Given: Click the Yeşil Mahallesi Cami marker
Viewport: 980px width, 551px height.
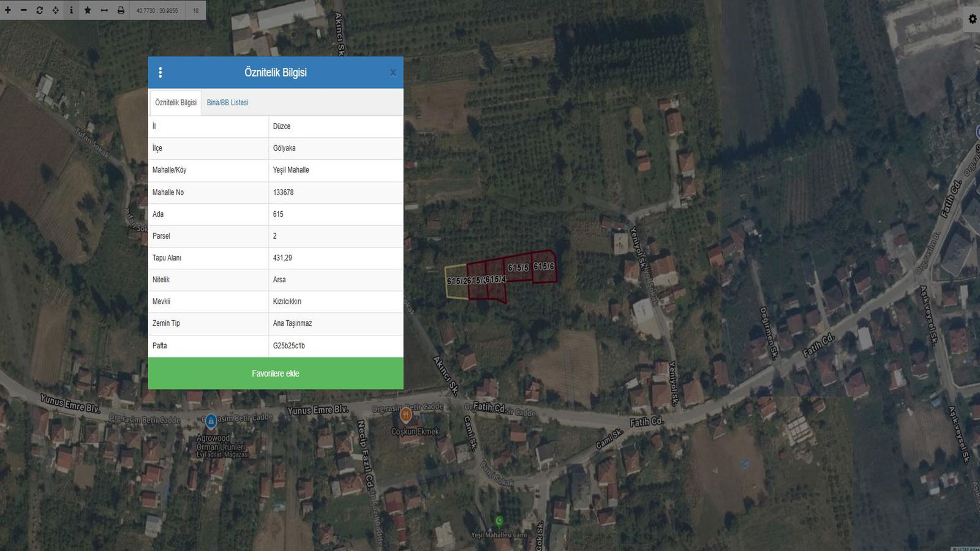Looking at the screenshot, I should (499, 521).
